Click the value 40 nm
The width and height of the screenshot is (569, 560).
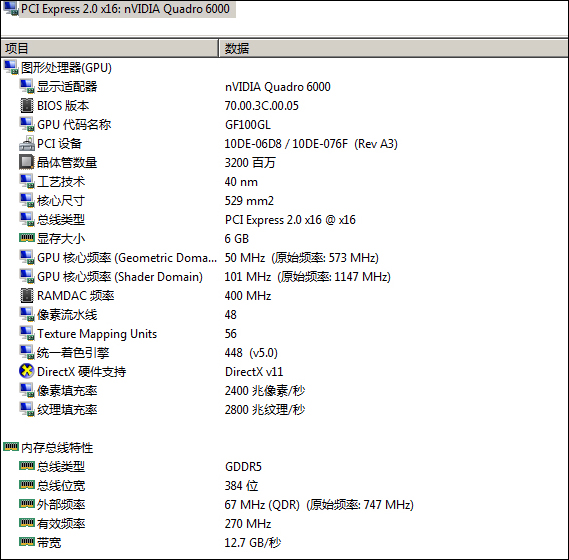(x=241, y=181)
